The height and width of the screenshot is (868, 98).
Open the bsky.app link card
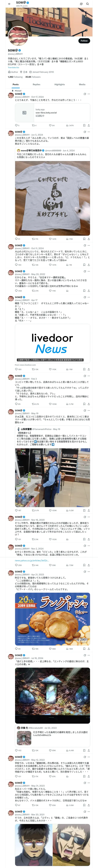[52, 113]
